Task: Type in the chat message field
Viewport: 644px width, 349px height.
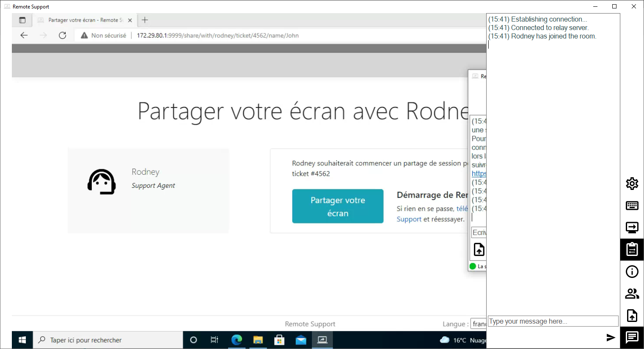Action: [553, 322]
